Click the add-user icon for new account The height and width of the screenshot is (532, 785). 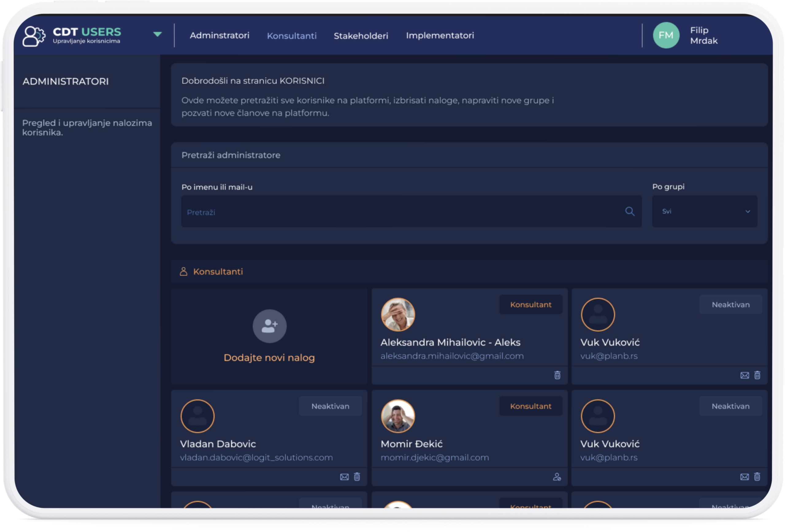pyautogui.click(x=269, y=326)
